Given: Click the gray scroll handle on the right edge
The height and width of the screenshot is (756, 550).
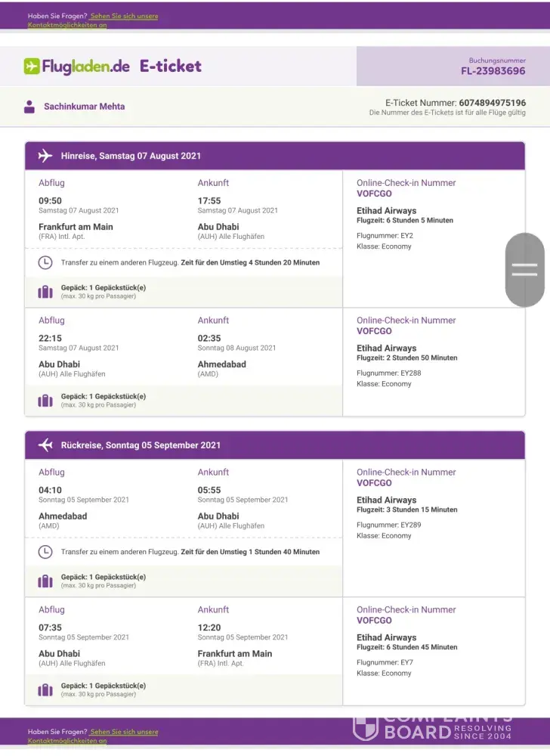Looking at the screenshot, I should coord(524,270).
